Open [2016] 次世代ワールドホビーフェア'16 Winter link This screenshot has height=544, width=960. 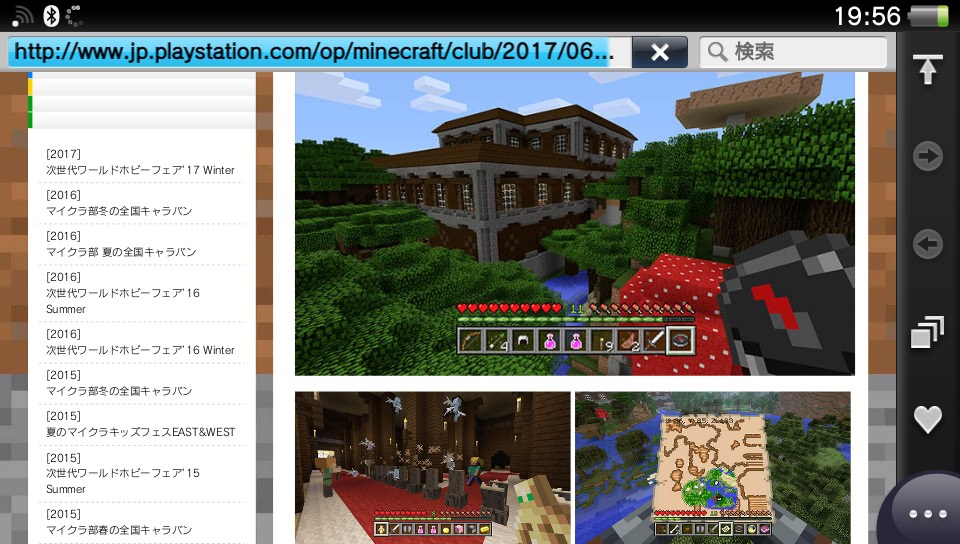click(x=141, y=342)
